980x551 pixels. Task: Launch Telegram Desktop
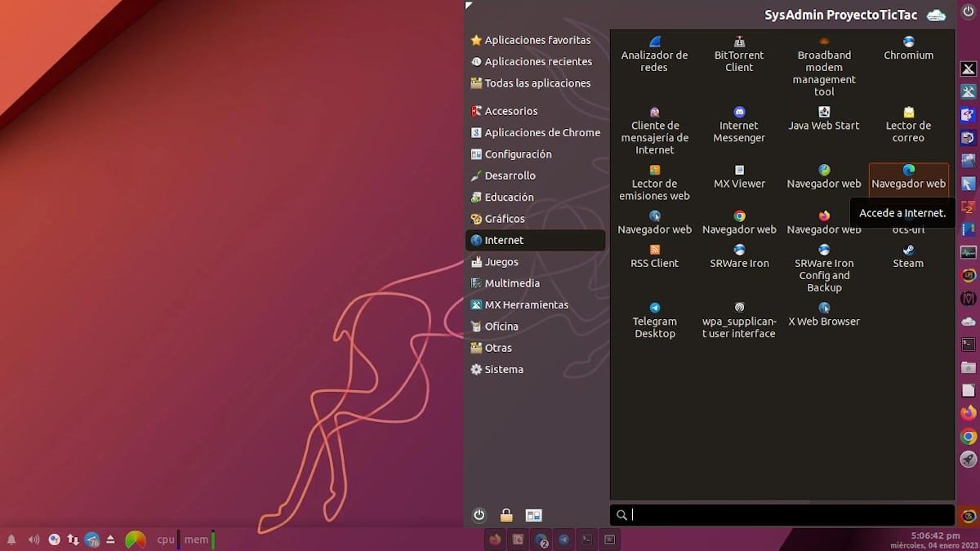tap(654, 314)
